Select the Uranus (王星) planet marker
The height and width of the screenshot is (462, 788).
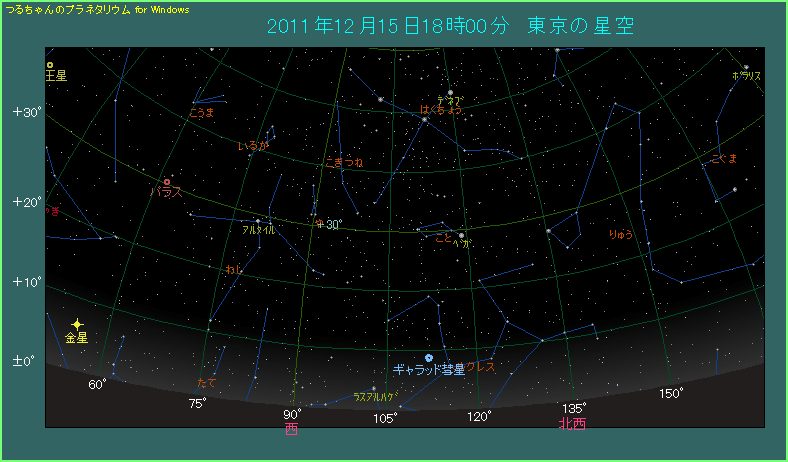click(x=49, y=65)
